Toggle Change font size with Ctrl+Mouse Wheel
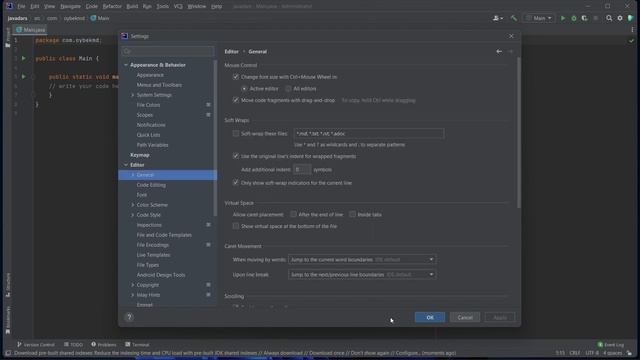 pyautogui.click(x=236, y=77)
